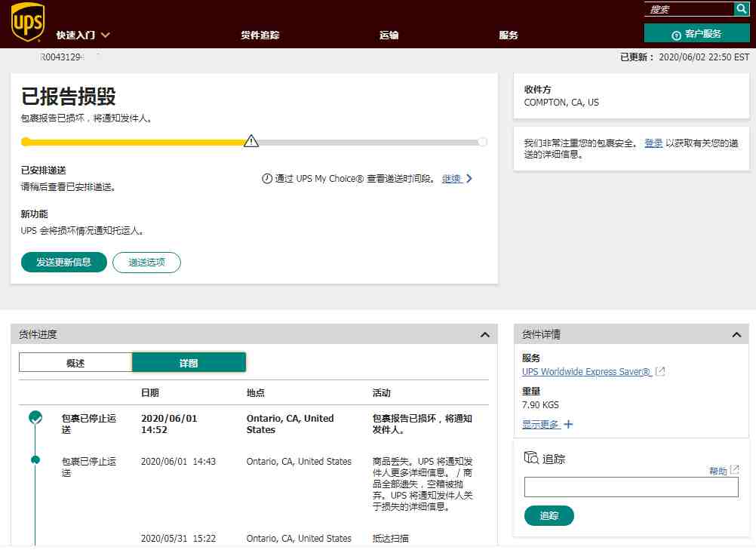Follow the 登录 link
Viewport: 756px width, 550px height.
[x=653, y=143]
